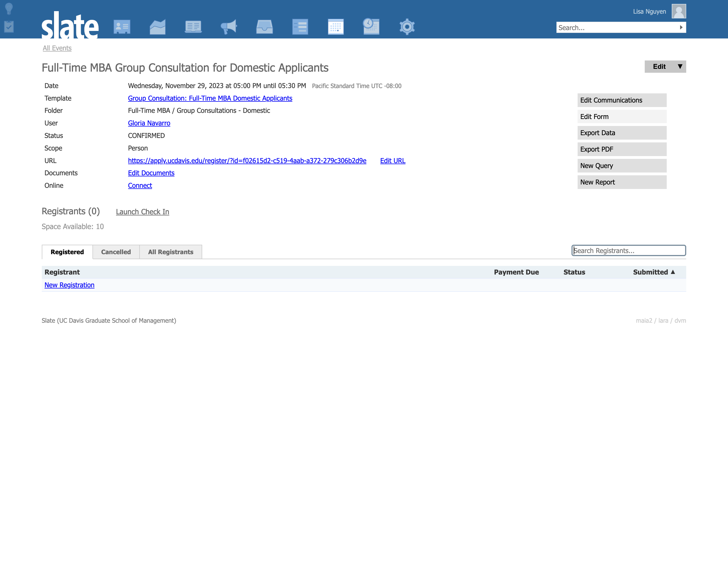
Task: Click the New Registration link
Action: [x=69, y=285]
